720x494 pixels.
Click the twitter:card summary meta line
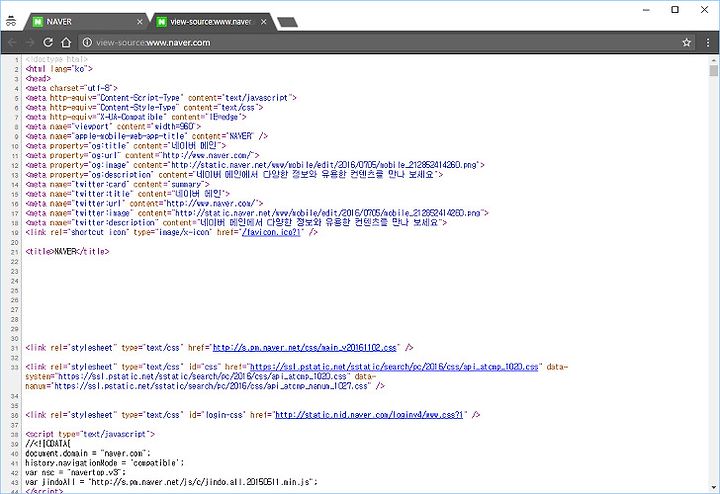click(117, 185)
